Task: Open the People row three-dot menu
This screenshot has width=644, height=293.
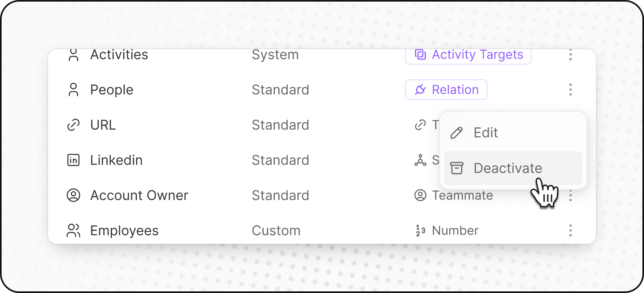Action: tap(570, 90)
